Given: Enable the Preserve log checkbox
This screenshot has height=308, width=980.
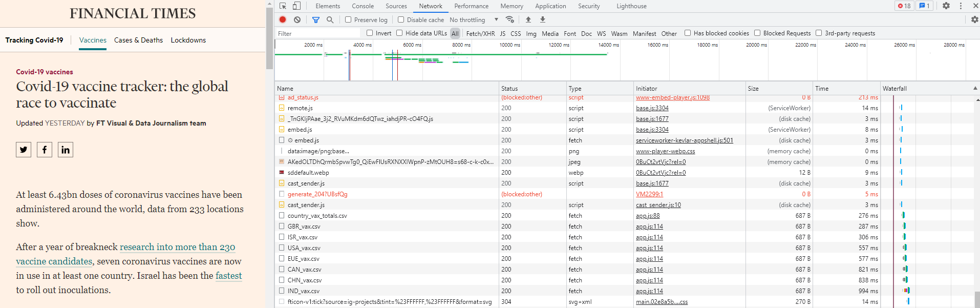Looking at the screenshot, I should [x=348, y=19].
